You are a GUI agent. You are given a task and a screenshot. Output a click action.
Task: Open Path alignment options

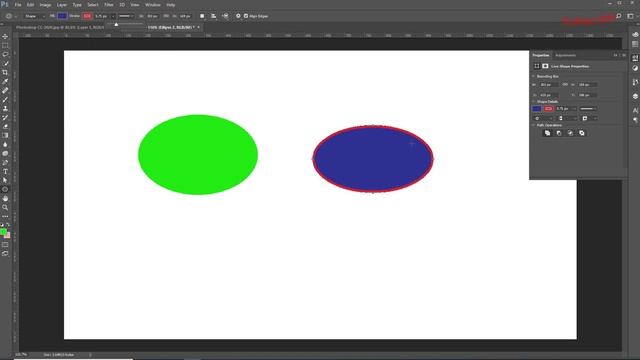[x=213, y=16]
